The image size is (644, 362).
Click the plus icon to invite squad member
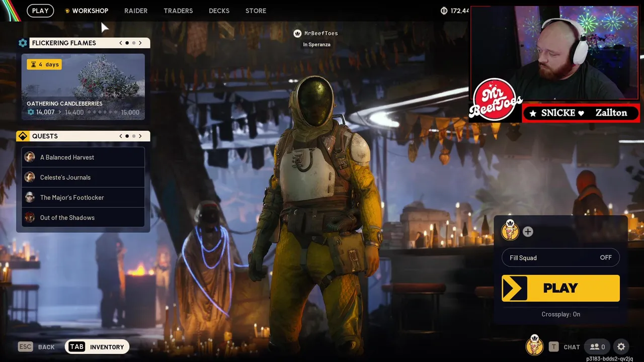(528, 232)
